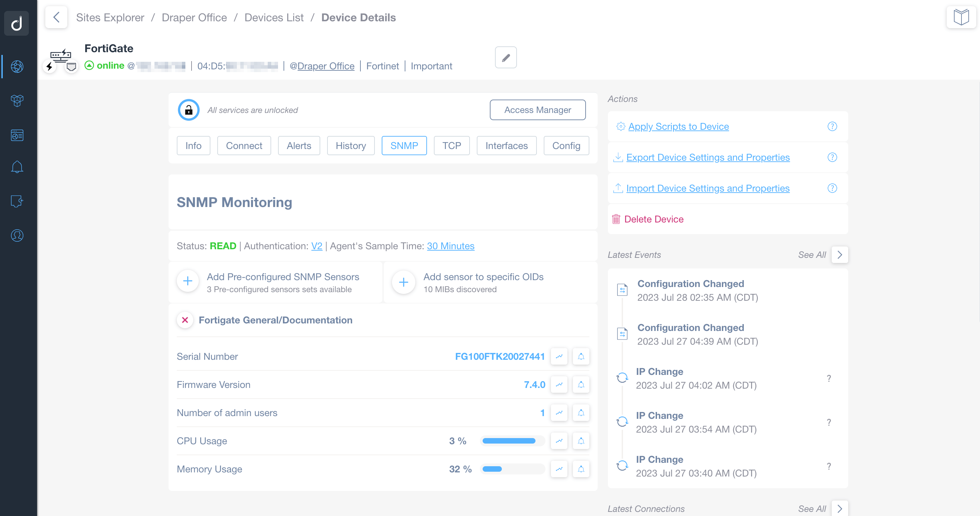Image resolution: width=980 pixels, height=516 pixels.
Task: Go back using the left arrow button
Action: [56, 17]
